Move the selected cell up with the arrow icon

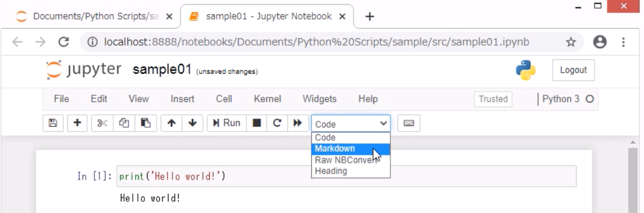[x=171, y=123]
